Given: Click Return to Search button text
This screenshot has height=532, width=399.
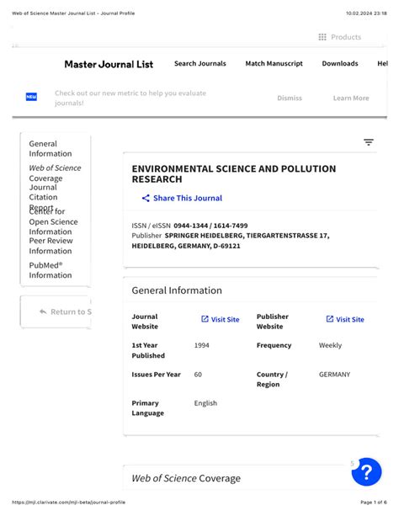Looking at the screenshot, I should point(72,311).
